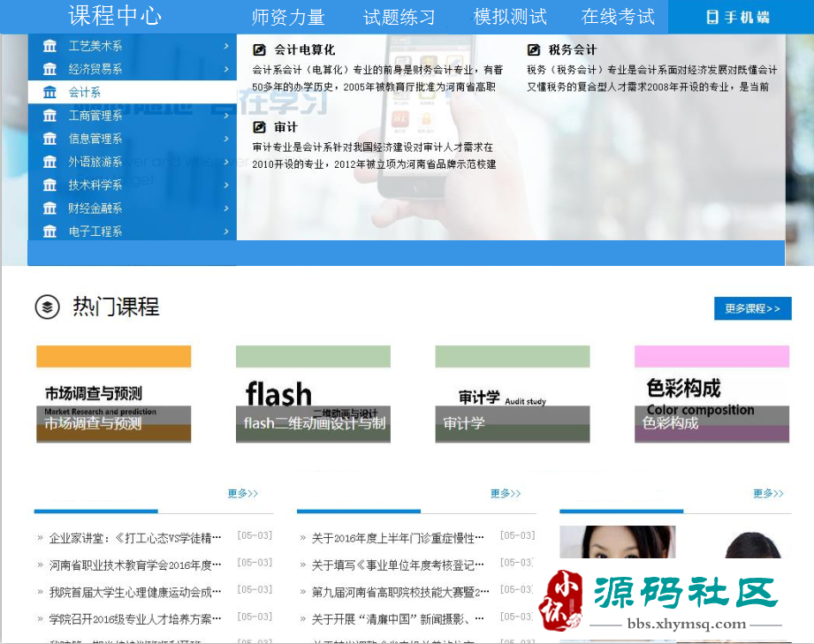Image resolution: width=814 pixels, height=644 pixels.
Task: Open the 课程中心 navigation item
Action: pos(115,16)
